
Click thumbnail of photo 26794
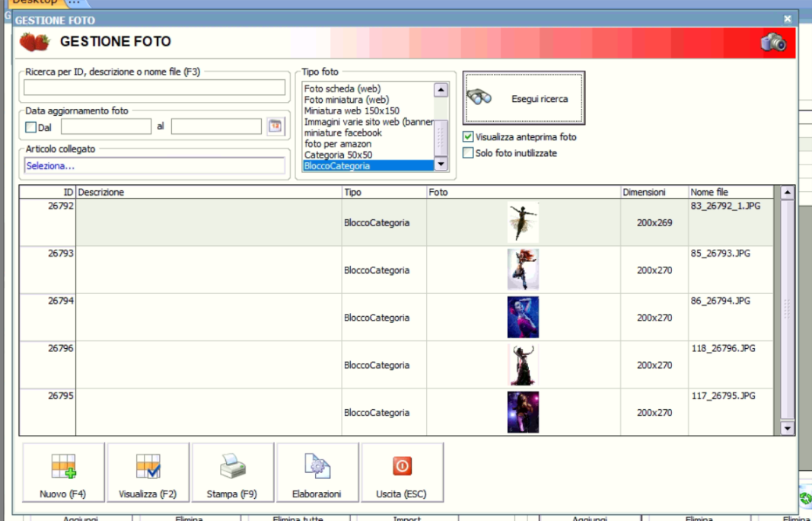click(523, 318)
